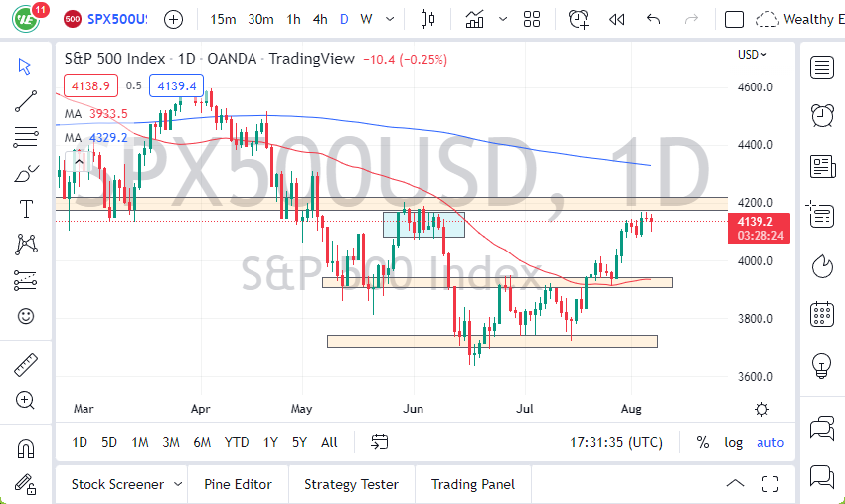Viewport: 845px width, 504px height.
Task: Open the ruler measure tool
Action: pyautogui.click(x=26, y=365)
